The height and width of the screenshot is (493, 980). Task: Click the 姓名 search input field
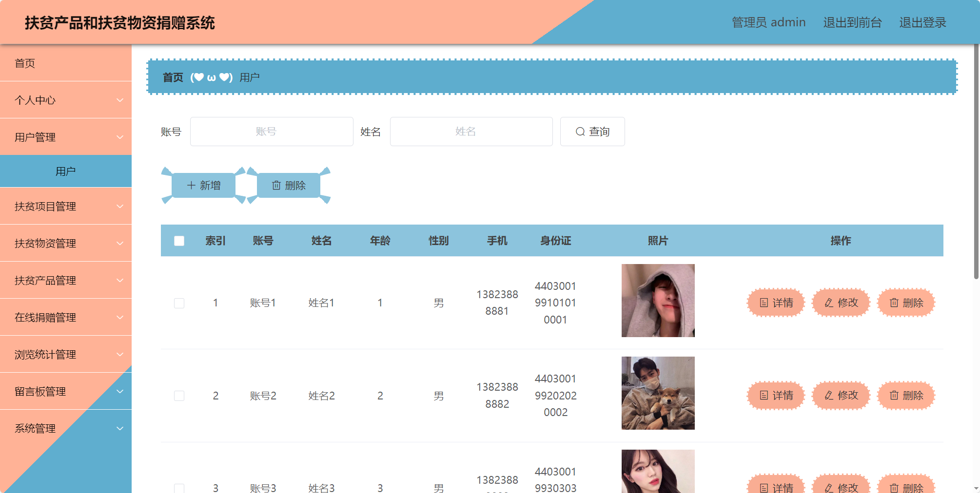coord(471,132)
